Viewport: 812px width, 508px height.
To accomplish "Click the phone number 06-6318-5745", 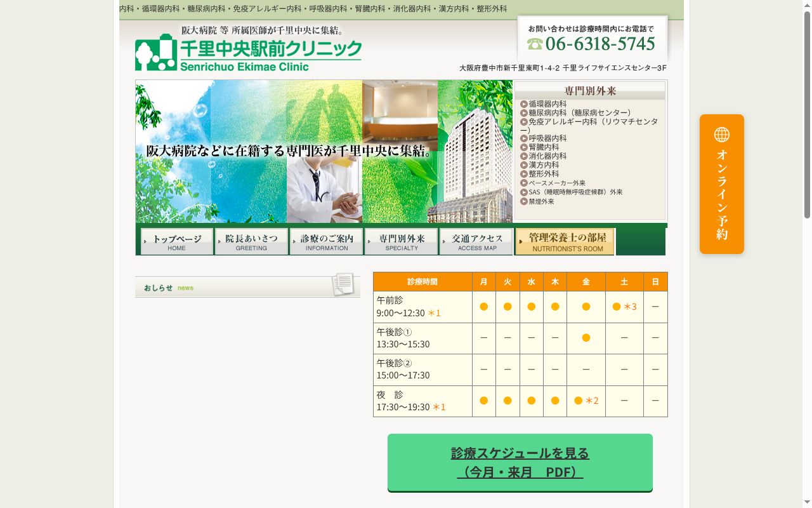I will [x=600, y=44].
